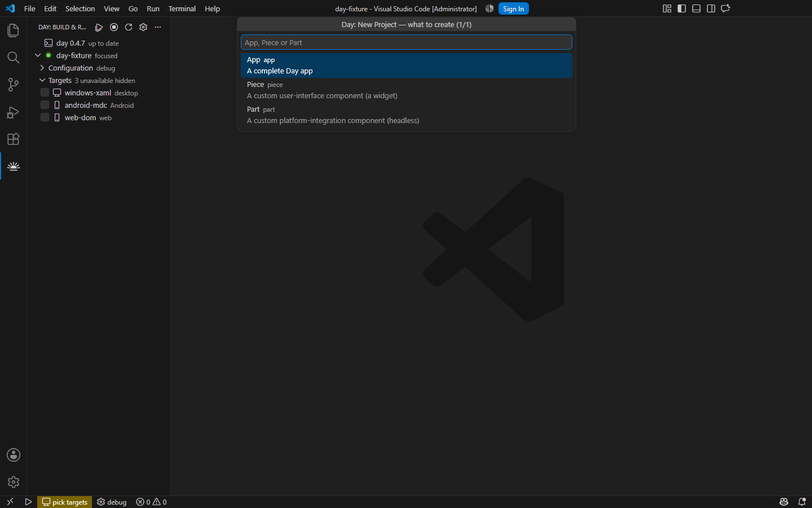The image size is (812, 508).
Task: Open the Go menu
Action: point(133,8)
